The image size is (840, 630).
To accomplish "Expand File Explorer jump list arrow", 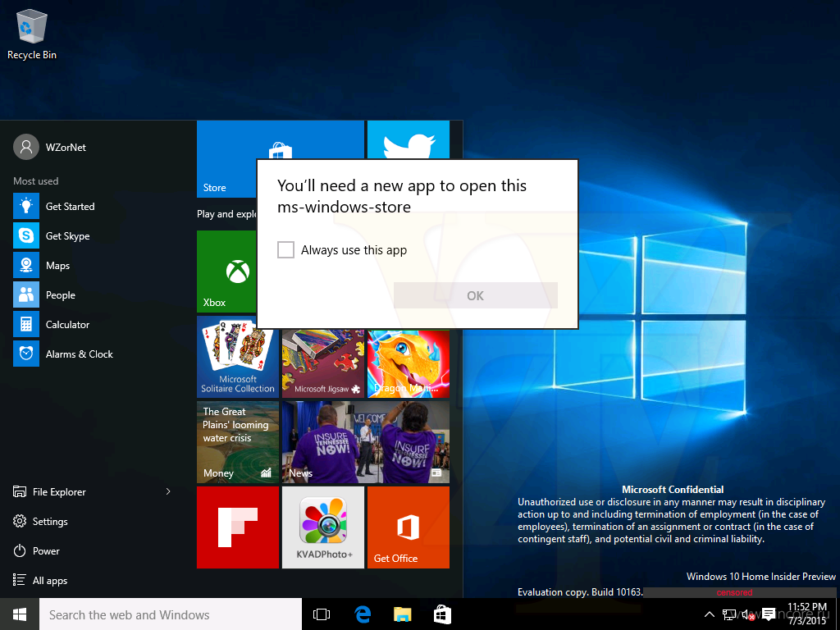I will pos(168,491).
